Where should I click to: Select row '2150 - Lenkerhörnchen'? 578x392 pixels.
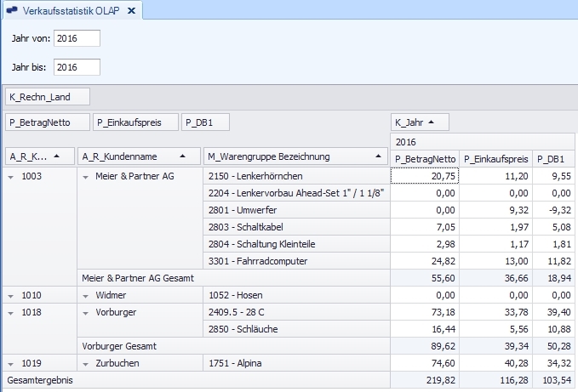[296, 176]
